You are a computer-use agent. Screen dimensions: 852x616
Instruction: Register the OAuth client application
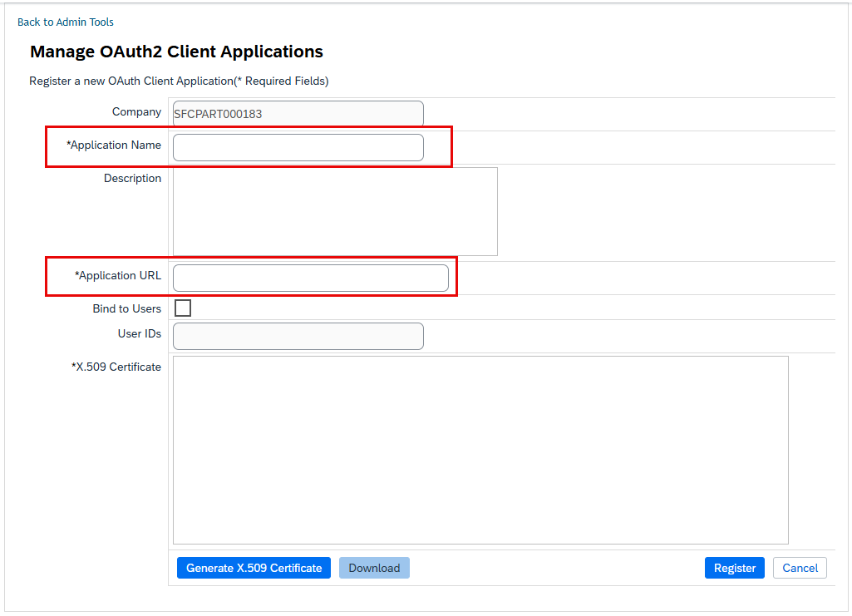pyautogui.click(x=735, y=568)
